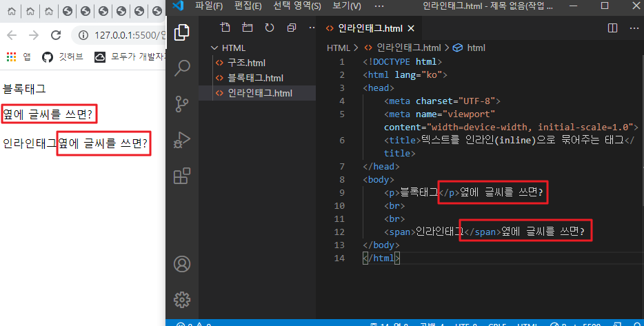
Task: Open the Extensions view
Action: (182, 176)
